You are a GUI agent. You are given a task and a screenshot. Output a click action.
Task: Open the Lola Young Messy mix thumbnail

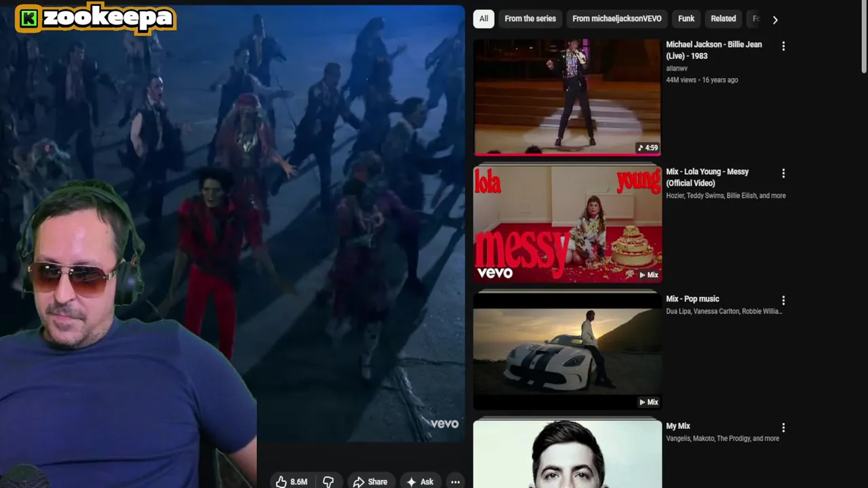pyautogui.click(x=568, y=224)
